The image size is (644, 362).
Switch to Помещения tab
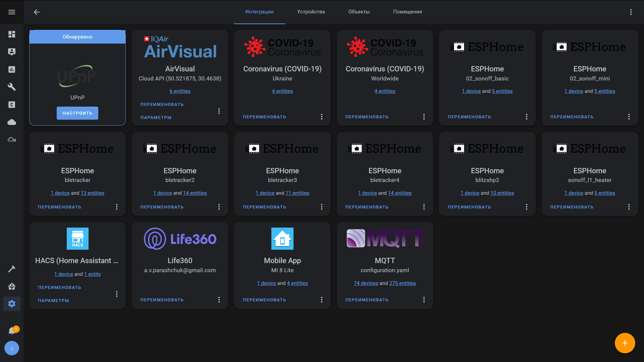pyautogui.click(x=408, y=12)
